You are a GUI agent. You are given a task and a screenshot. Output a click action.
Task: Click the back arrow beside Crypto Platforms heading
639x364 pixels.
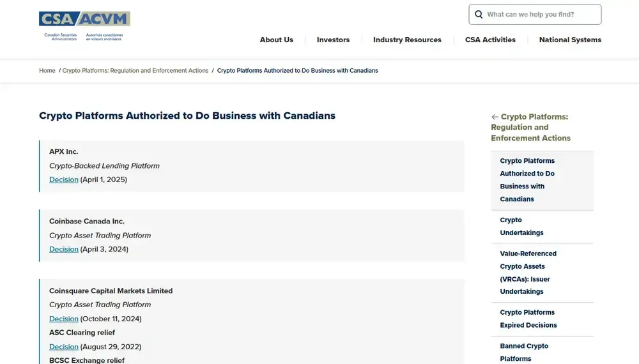pos(495,117)
